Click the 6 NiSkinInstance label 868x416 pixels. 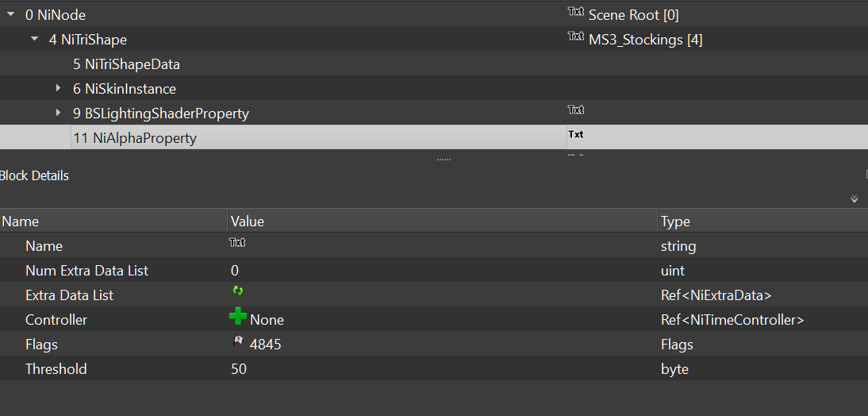[x=125, y=89]
